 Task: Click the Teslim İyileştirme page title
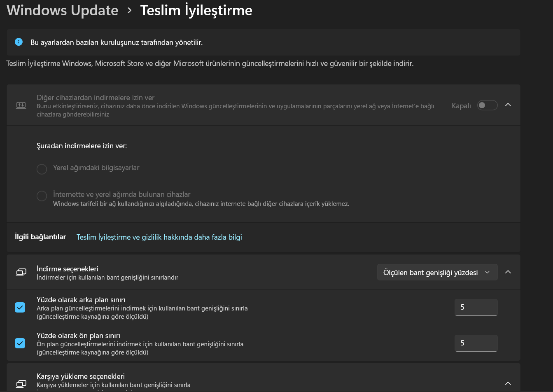[x=196, y=10]
